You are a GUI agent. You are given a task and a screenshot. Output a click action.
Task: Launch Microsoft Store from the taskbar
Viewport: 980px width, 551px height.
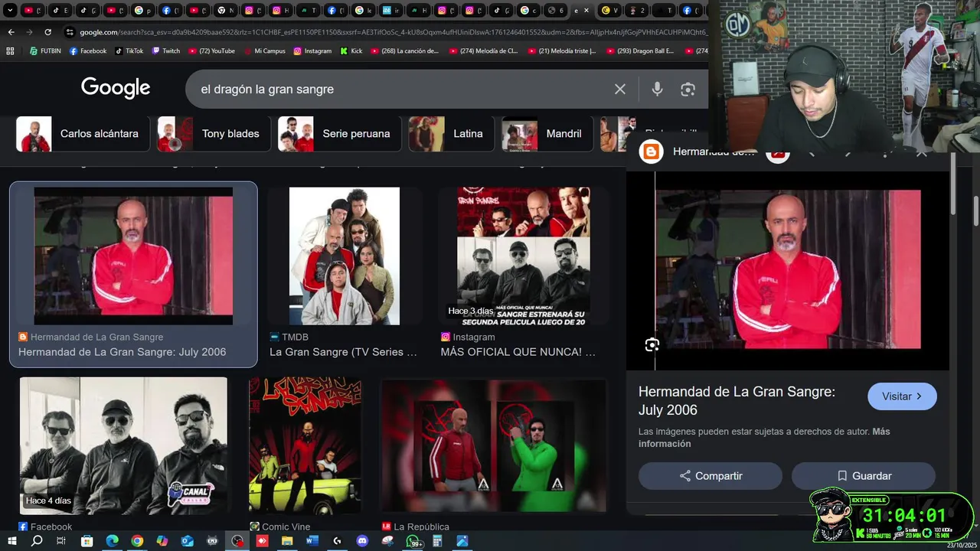click(87, 541)
